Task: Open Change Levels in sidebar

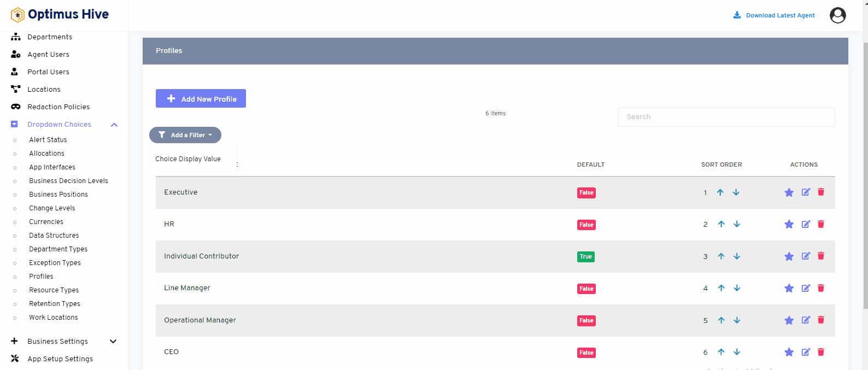Action: click(52, 208)
